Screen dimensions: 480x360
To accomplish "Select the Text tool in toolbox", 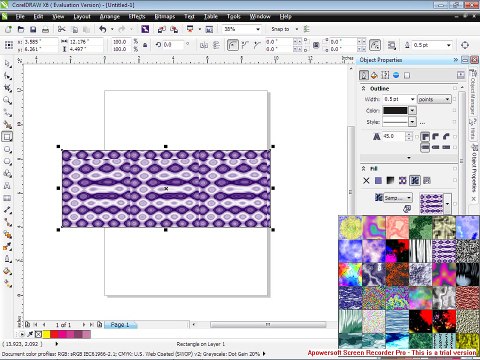I will click(x=7, y=186).
